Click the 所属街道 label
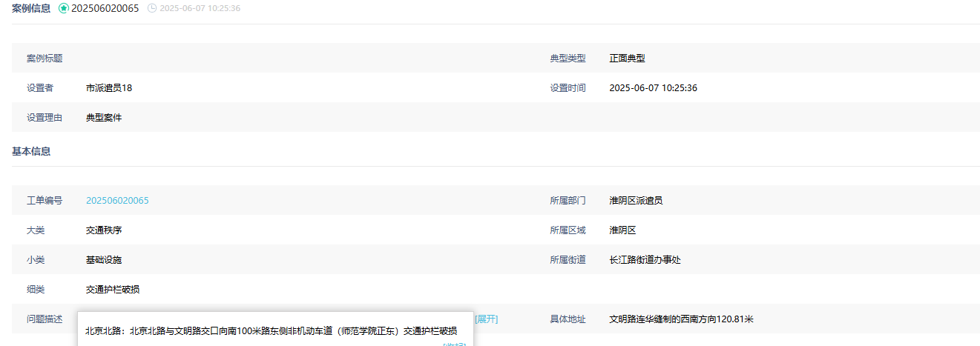The height and width of the screenshot is (346, 980). click(568, 260)
